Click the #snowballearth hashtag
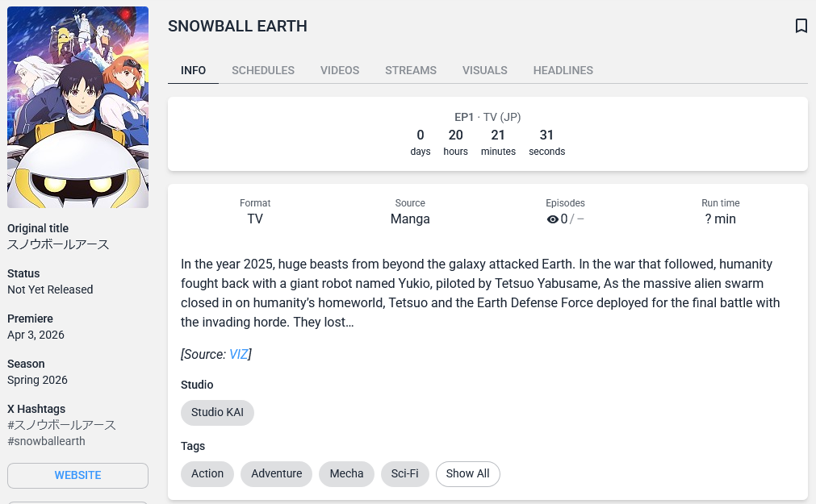Screen dimensions: 816x504 click(x=46, y=441)
